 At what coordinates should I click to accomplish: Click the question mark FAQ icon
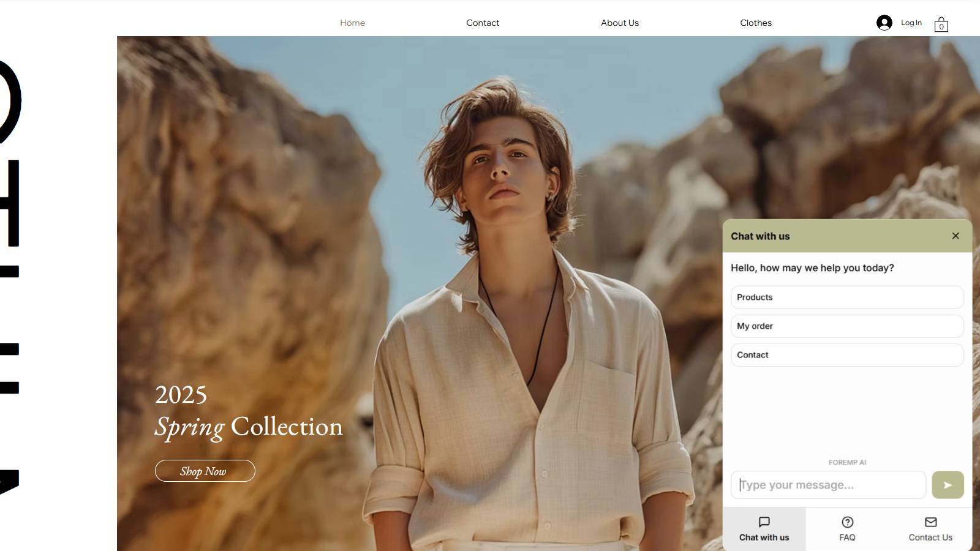tap(847, 522)
